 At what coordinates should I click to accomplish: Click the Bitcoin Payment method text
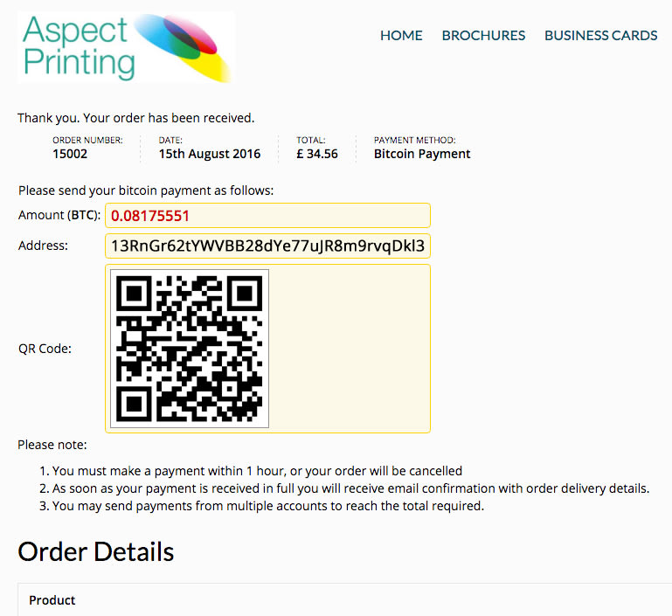pos(422,154)
